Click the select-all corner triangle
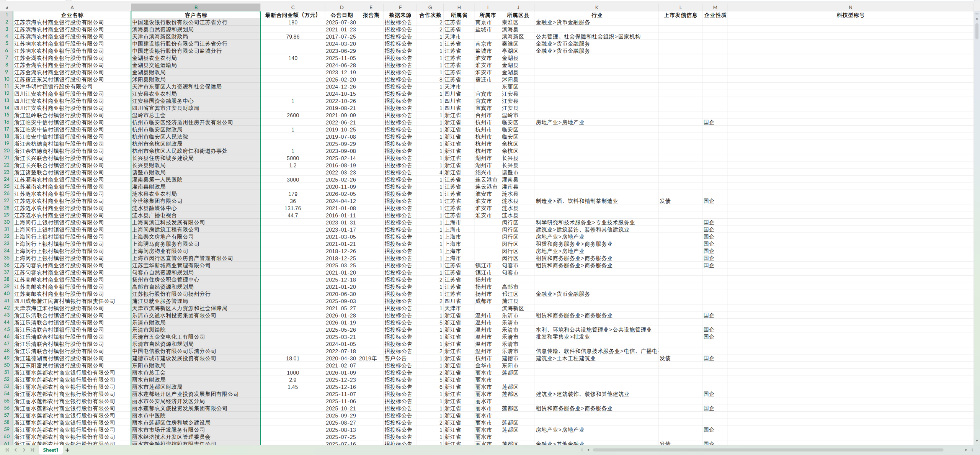The height and width of the screenshot is (455, 980). point(7,7)
